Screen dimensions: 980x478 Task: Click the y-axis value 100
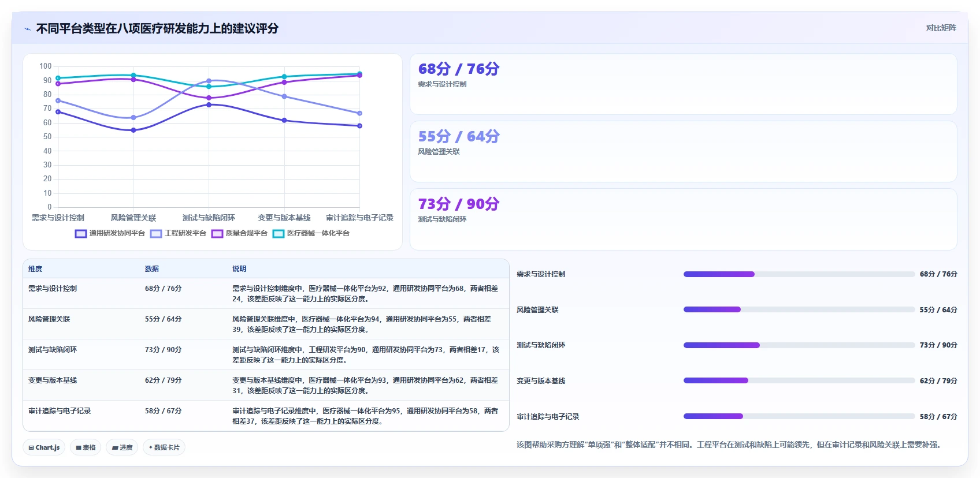(45, 66)
